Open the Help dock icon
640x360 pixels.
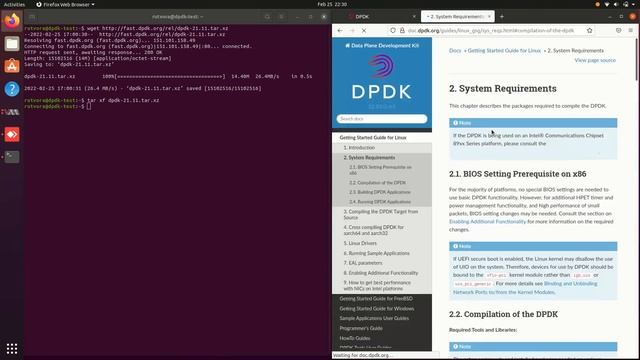coord(12,89)
